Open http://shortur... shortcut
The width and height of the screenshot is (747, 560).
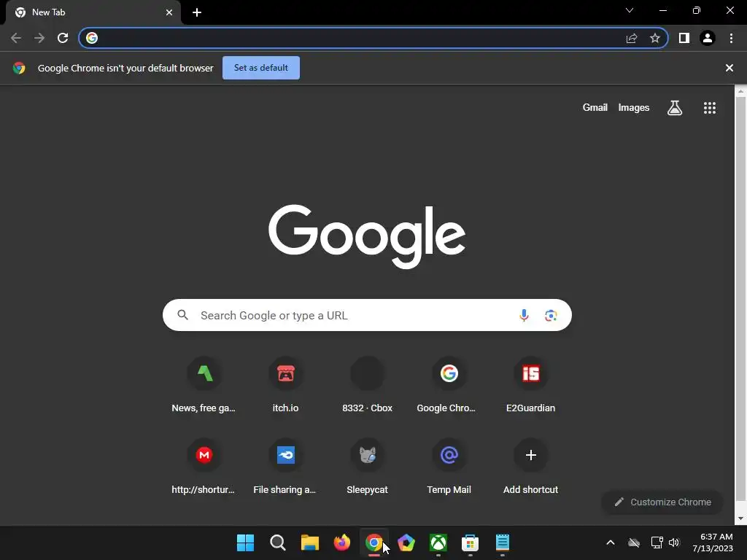[204, 467]
